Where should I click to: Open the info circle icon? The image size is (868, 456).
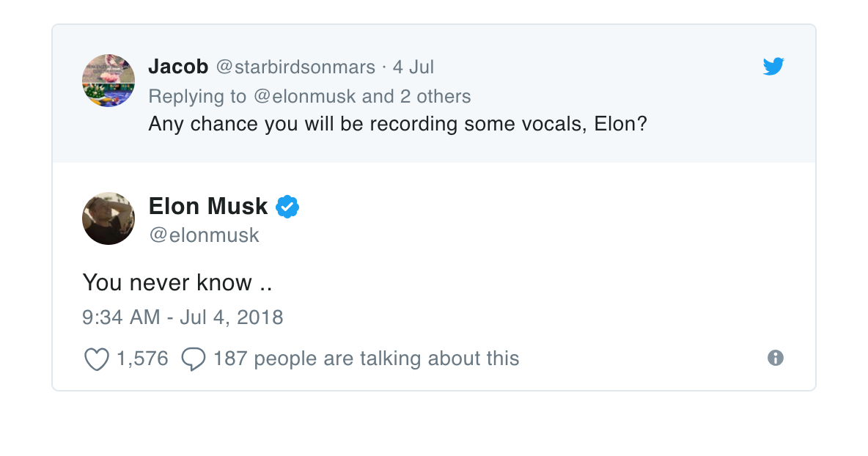point(776,358)
